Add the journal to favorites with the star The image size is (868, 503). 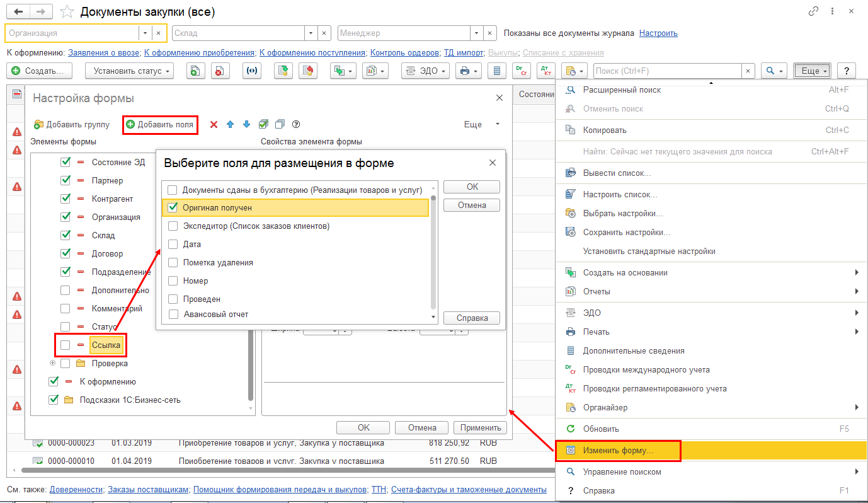click(x=66, y=12)
